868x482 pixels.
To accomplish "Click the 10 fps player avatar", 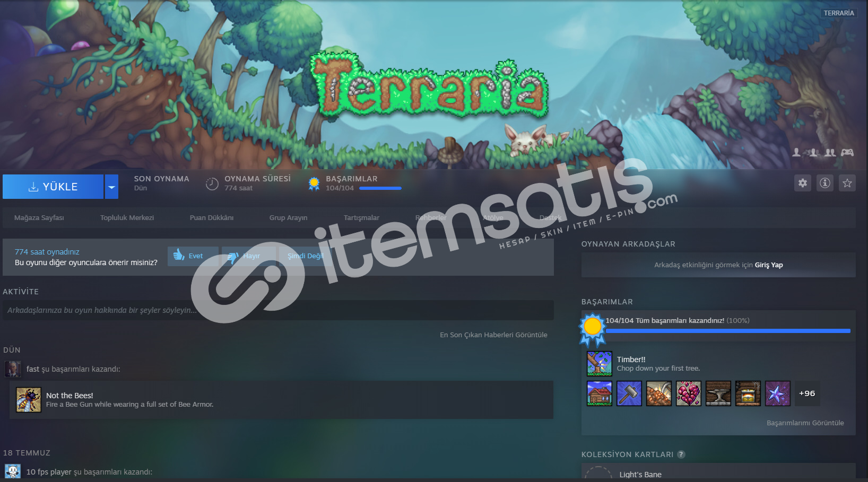I will pyautogui.click(x=13, y=471).
